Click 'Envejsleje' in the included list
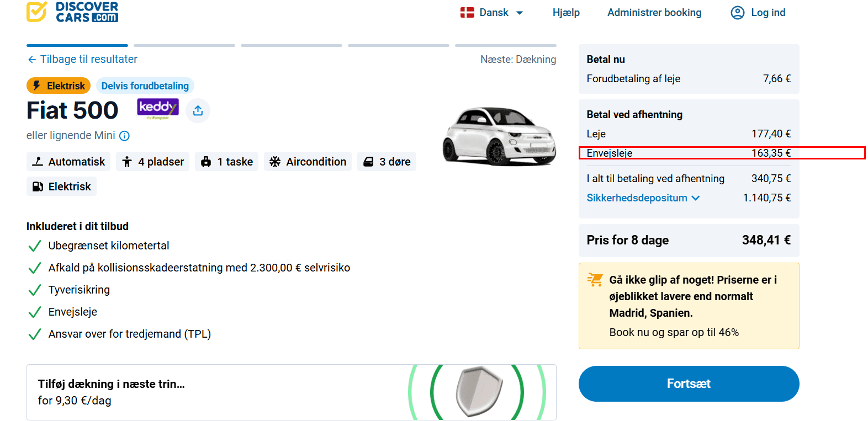Screen dimensions: 868x421 73,312
